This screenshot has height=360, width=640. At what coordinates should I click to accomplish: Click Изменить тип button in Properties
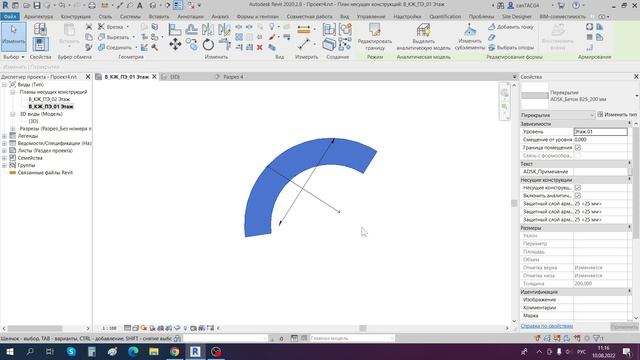617,115
